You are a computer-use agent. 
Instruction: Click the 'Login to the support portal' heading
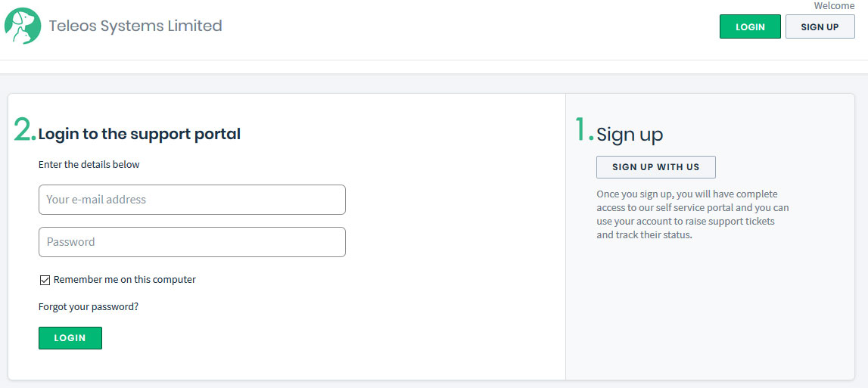point(139,135)
